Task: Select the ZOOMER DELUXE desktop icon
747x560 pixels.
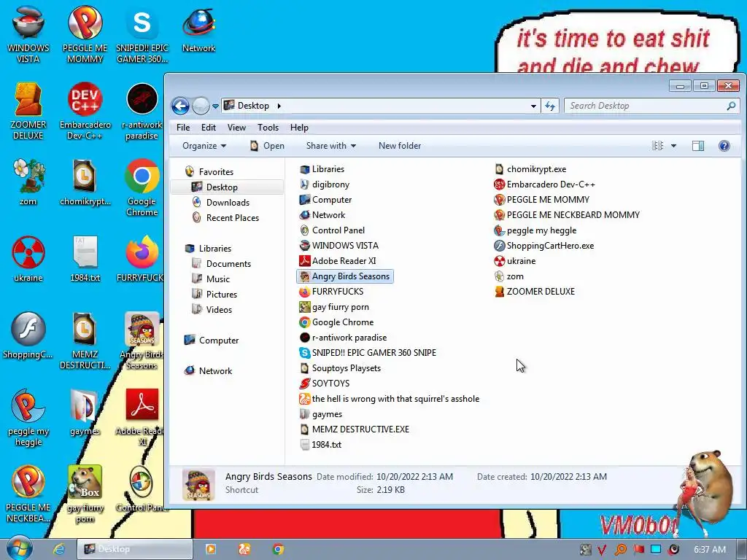Action: click(x=28, y=111)
